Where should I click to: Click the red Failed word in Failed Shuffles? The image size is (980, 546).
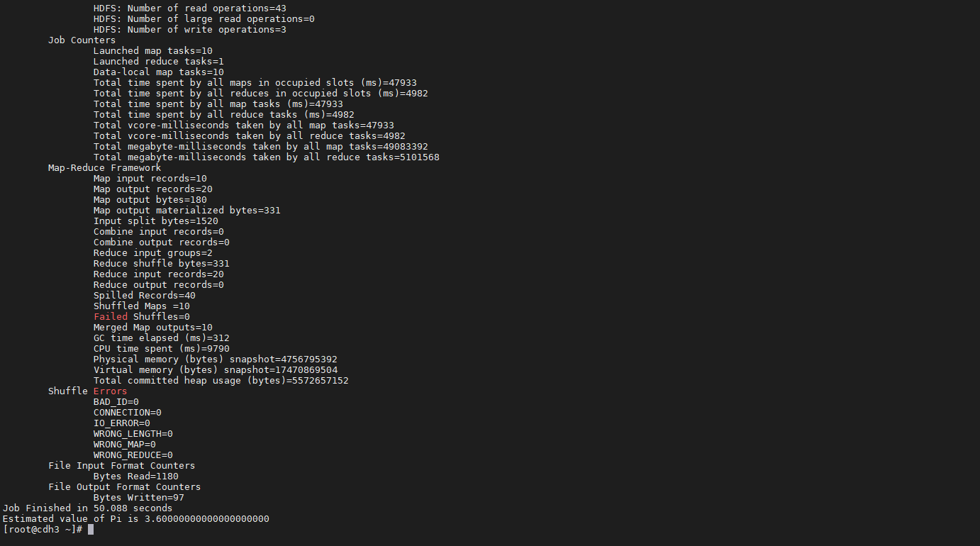click(x=111, y=317)
